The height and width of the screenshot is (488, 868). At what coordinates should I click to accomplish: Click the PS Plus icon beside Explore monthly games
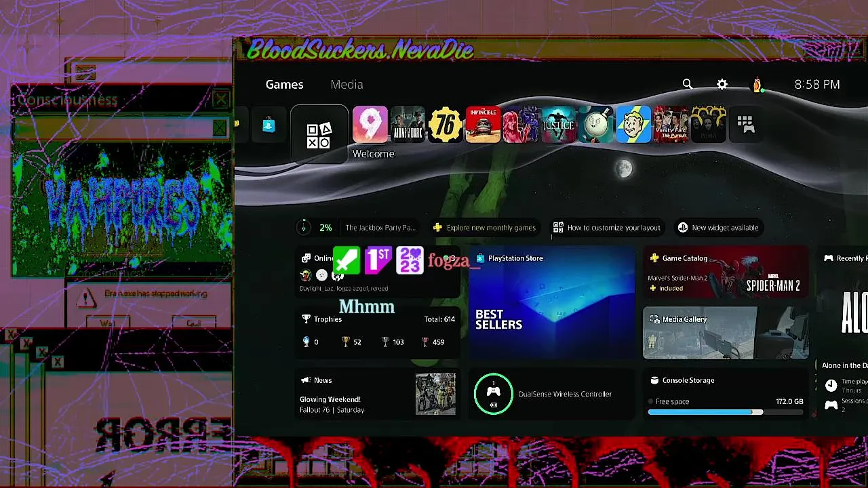click(x=438, y=228)
